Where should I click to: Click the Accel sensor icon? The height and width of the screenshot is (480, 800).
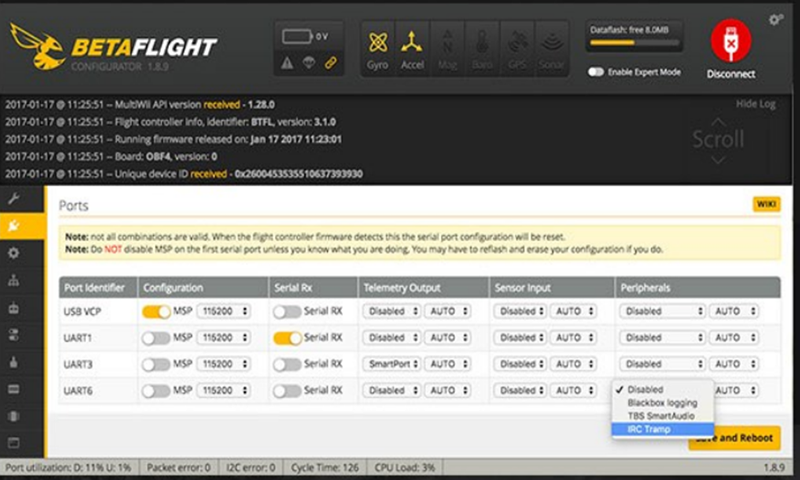(x=411, y=47)
